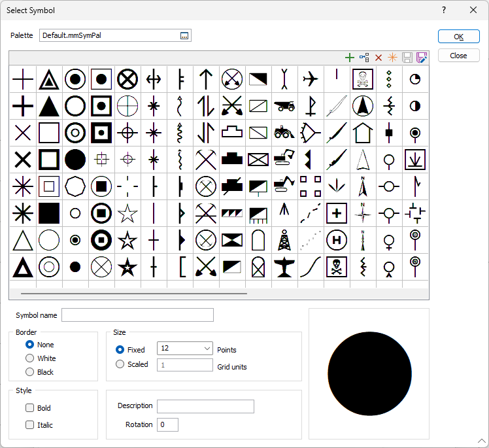Select the circled north arrow symbol
This screenshot has width=489, height=448.
(x=363, y=106)
